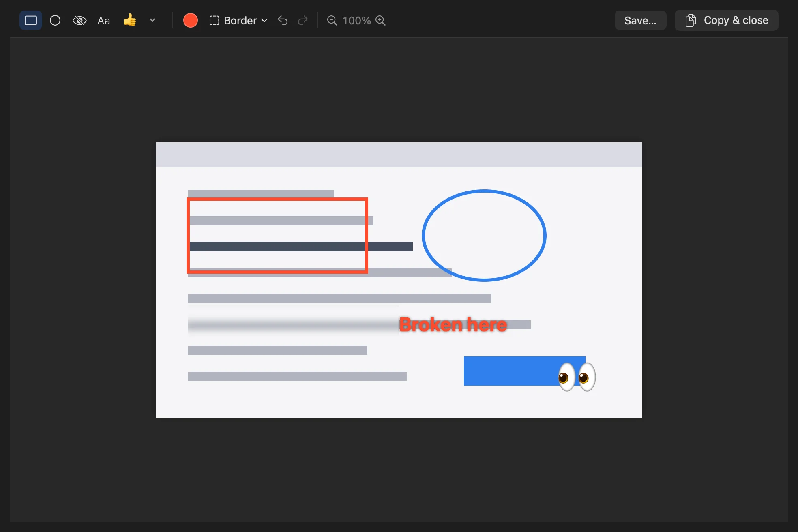Undo the last annotation
This screenshot has height=532, width=798.
pos(283,20)
